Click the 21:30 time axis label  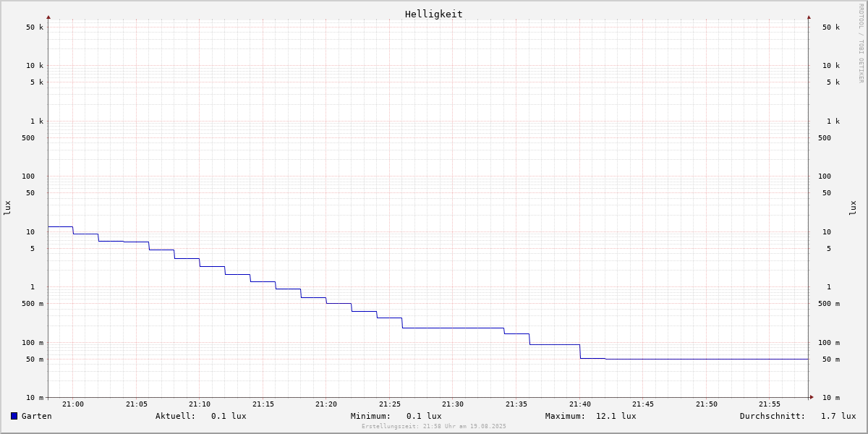click(453, 404)
